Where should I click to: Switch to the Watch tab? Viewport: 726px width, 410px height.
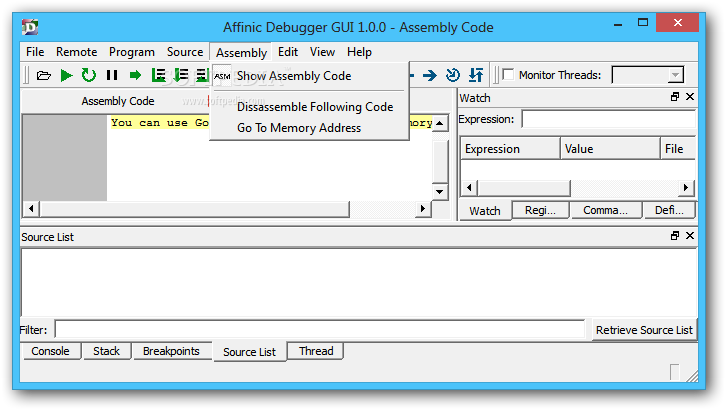tap(485, 211)
